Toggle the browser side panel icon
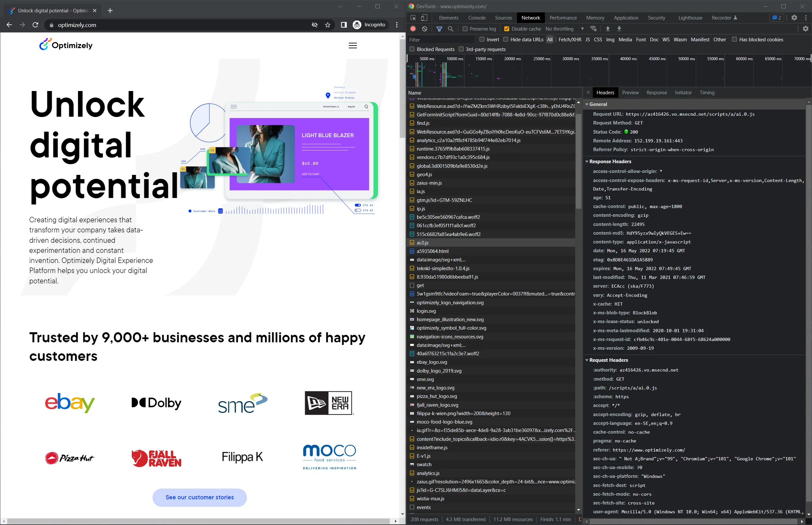Viewport: 812px width, 525px height. pos(344,25)
